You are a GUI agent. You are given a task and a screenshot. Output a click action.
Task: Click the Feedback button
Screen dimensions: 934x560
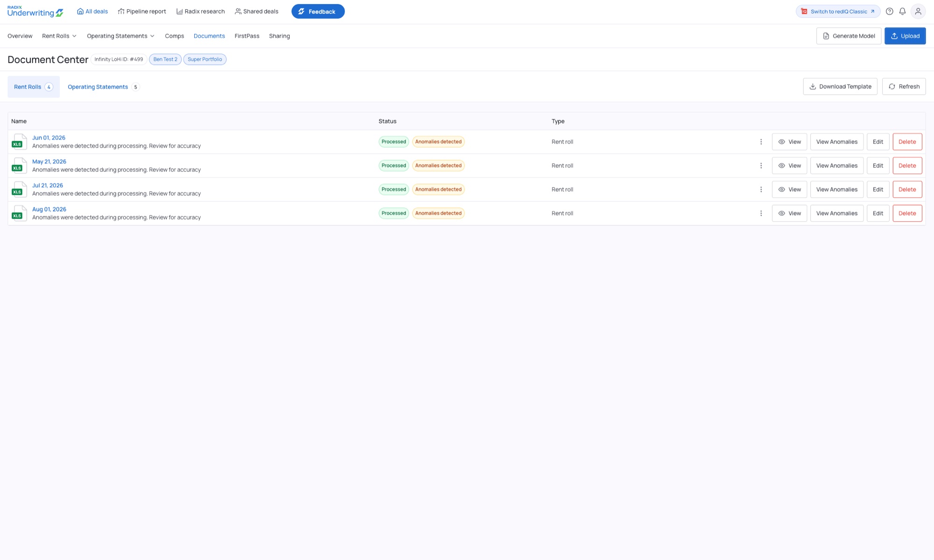click(x=318, y=12)
